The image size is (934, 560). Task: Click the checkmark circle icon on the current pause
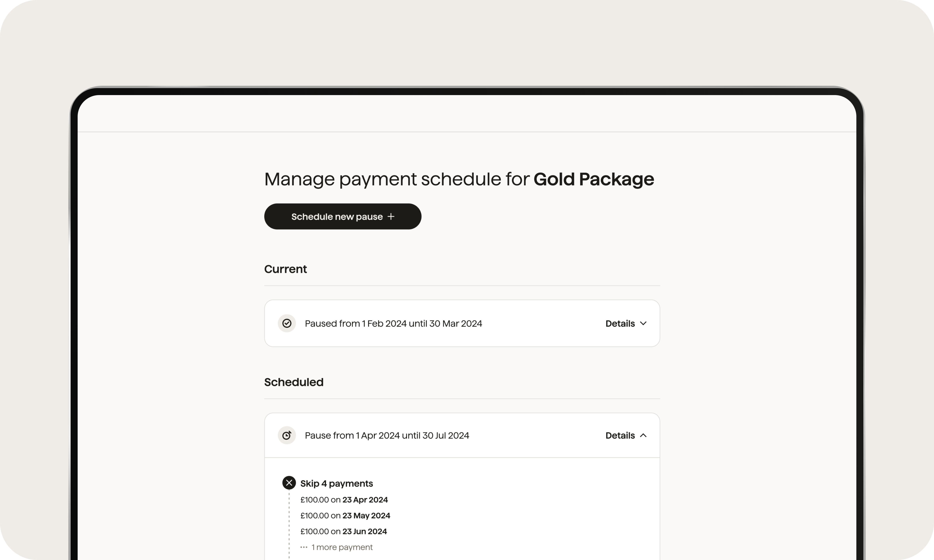[287, 323]
